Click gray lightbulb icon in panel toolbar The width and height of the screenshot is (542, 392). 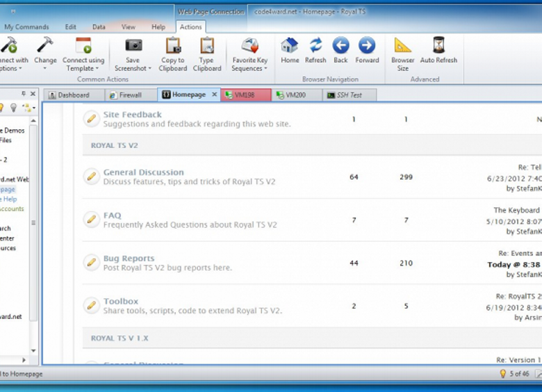click(13, 108)
